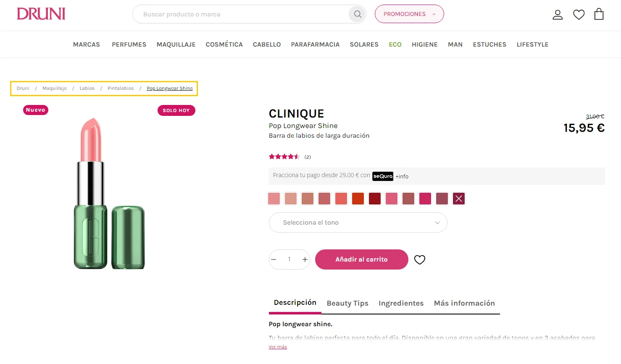The width and height of the screenshot is (621, 364).
Task: Switch to the Beauty Tips tab
Action: pyautogui.click(x=347, y=303)
